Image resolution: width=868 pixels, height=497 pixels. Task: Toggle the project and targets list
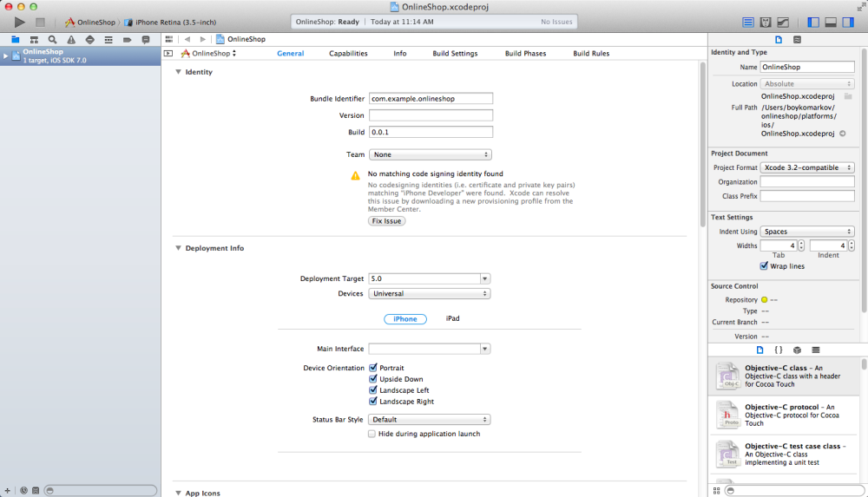168,53
